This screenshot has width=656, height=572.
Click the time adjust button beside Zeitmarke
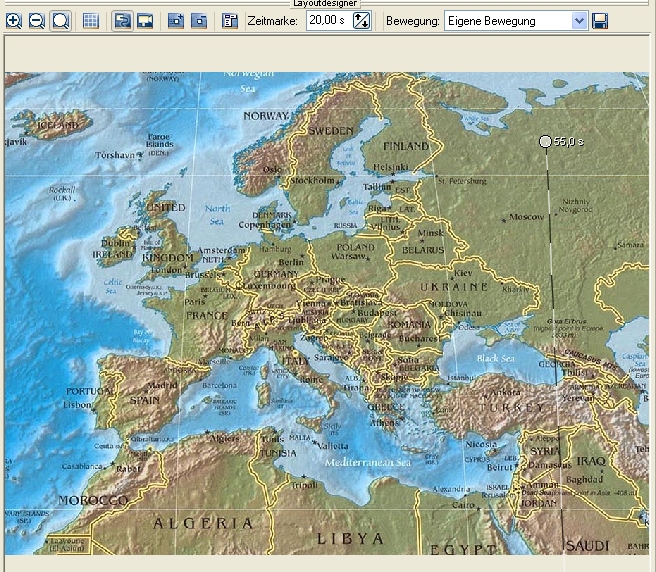(x=361, y=21)
